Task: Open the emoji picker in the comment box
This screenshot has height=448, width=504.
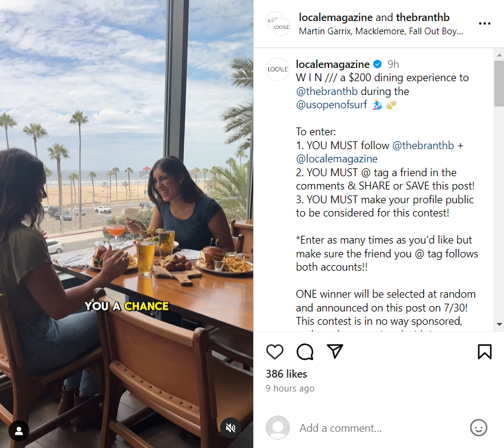Action: point(478,428)
